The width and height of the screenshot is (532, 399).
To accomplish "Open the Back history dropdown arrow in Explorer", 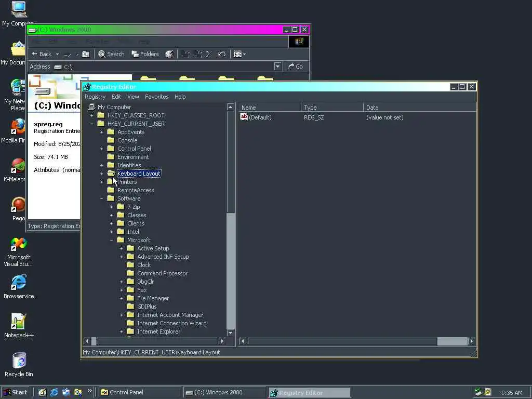I will click(57, 54).
